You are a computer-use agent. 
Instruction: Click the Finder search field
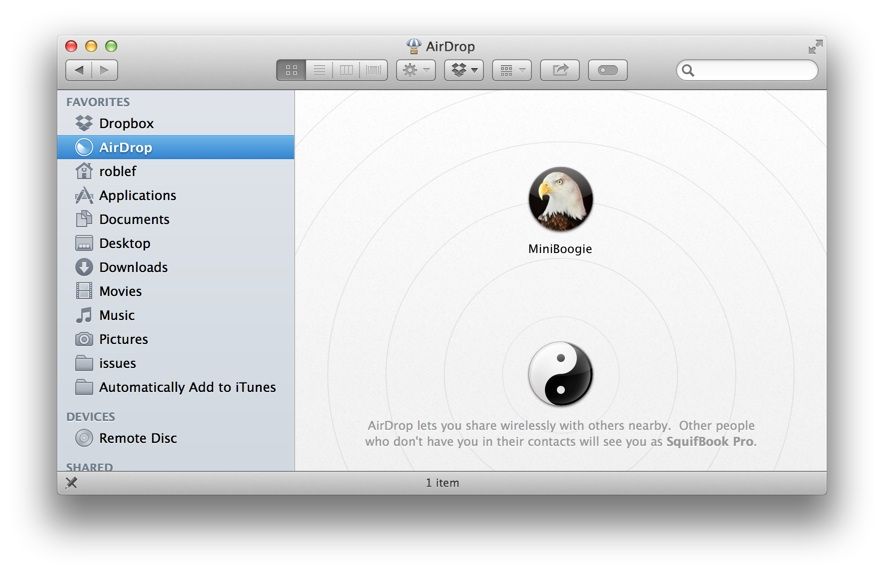752,70
